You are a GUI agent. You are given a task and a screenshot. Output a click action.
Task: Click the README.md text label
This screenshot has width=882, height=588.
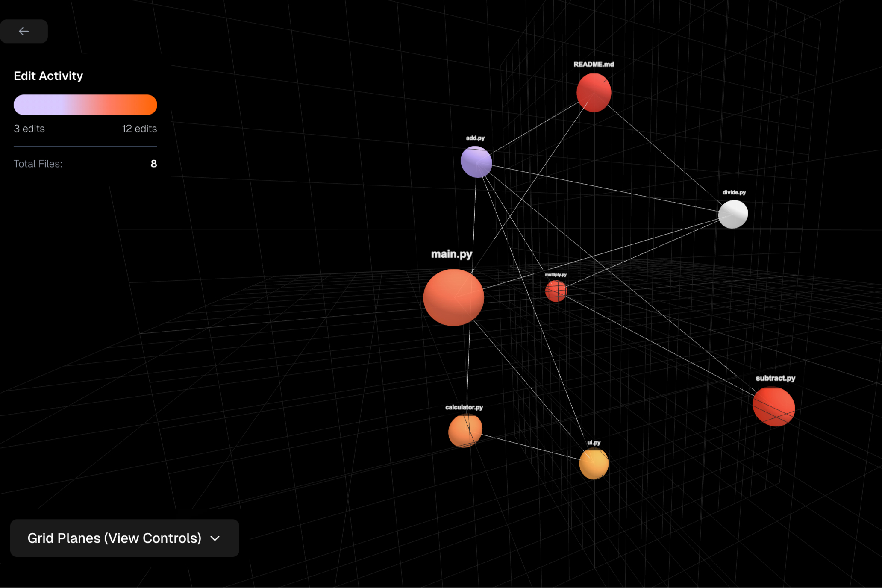point(594,64)
